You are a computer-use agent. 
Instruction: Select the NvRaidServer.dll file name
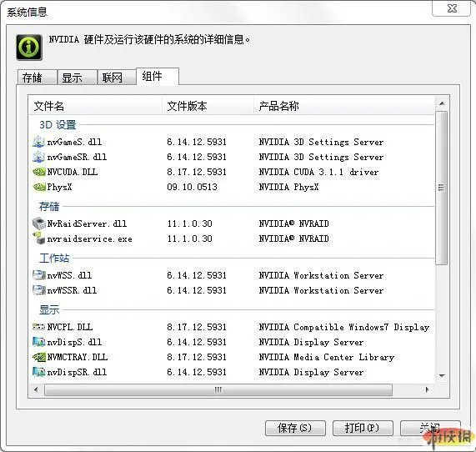[x=87, y=223]
